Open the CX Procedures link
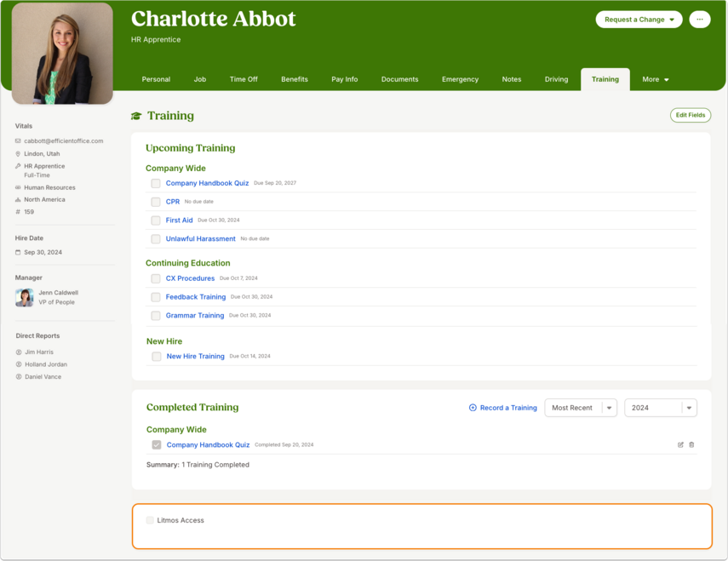Image resolution: width=728 pixels, height=561 pixels. (x=191, y=278)
